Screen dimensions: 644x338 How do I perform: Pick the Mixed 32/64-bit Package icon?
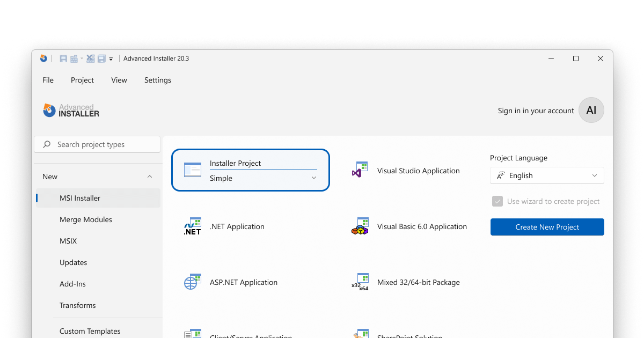[x=360, y=281]
